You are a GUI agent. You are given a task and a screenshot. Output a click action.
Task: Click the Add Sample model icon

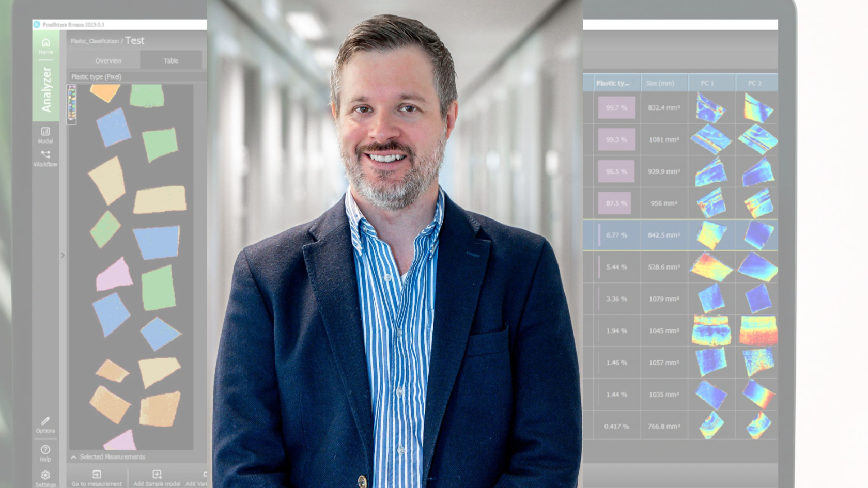157,475
